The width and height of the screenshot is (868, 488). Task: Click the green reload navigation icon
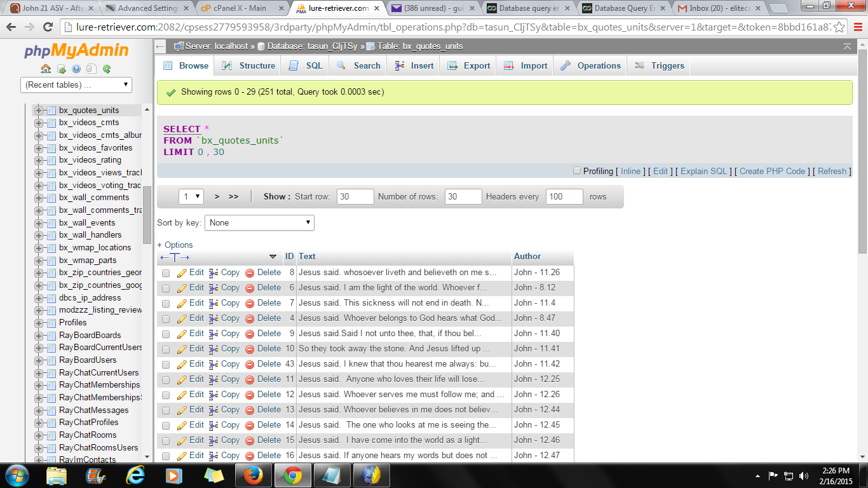pyautogui.click(x=107, y=69)
